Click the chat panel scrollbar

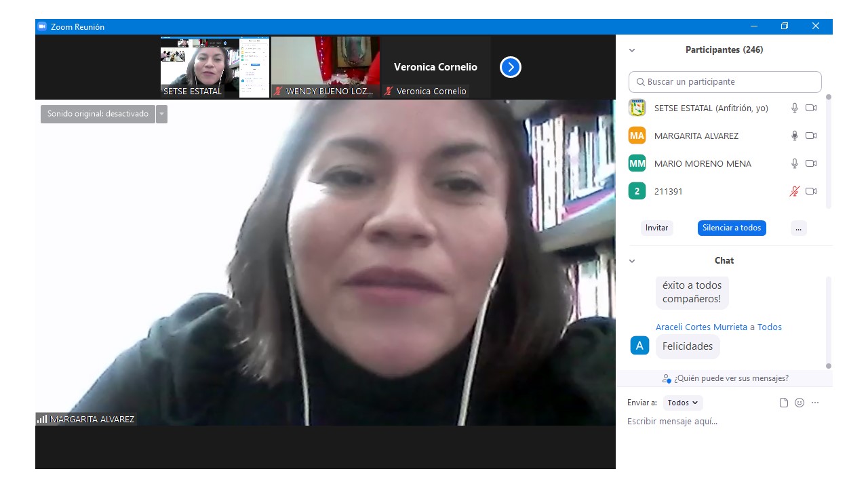828,323
